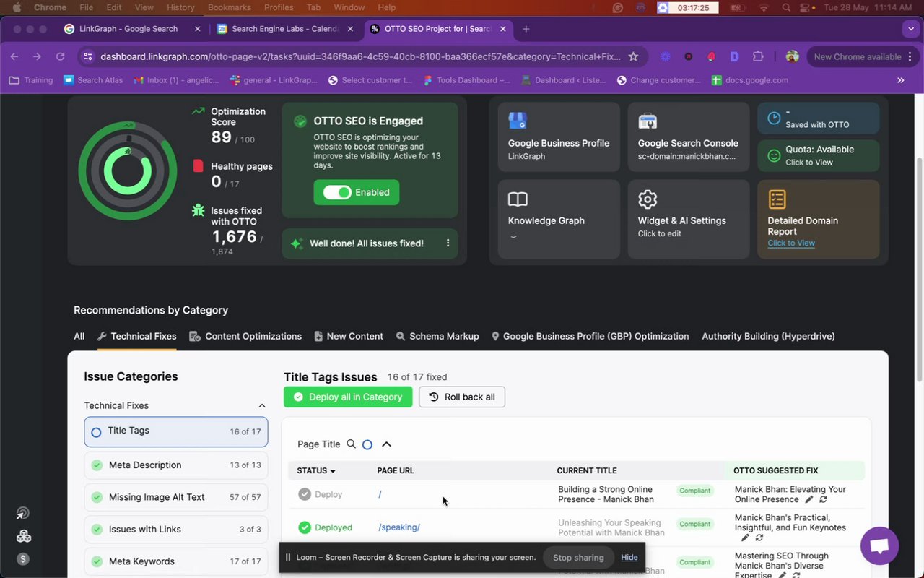This screenshot has width=924, height=578.
Task: Select Meta Keywords issue category
Action: [176, 561]
